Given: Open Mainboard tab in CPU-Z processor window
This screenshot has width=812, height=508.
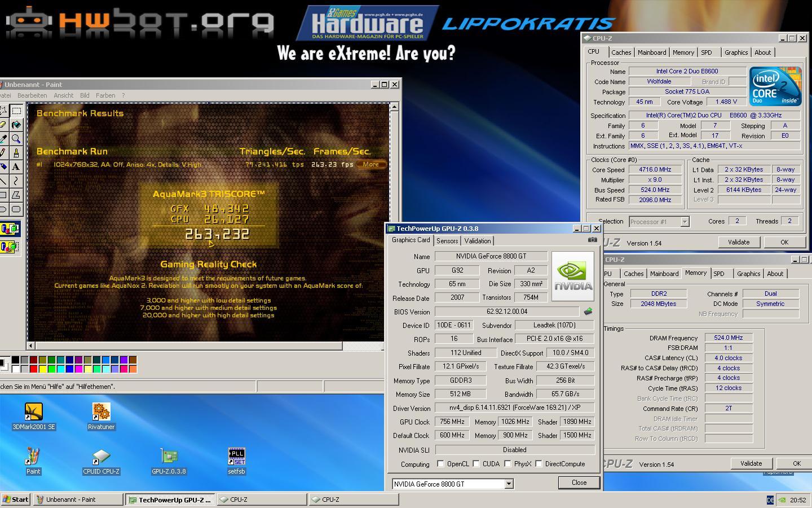Looking at the screenshot, I should click(652, 52).
